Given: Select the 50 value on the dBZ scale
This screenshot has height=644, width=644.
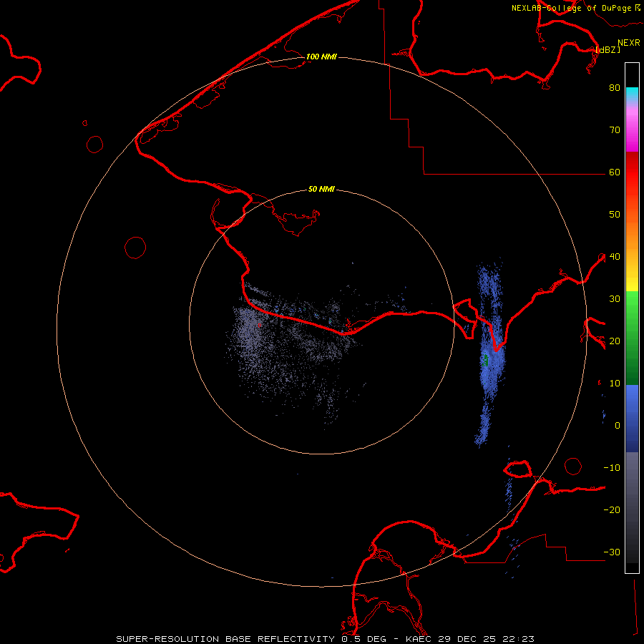Looking at the screenshot, I should pyautogui.click(x=615, y=215).
